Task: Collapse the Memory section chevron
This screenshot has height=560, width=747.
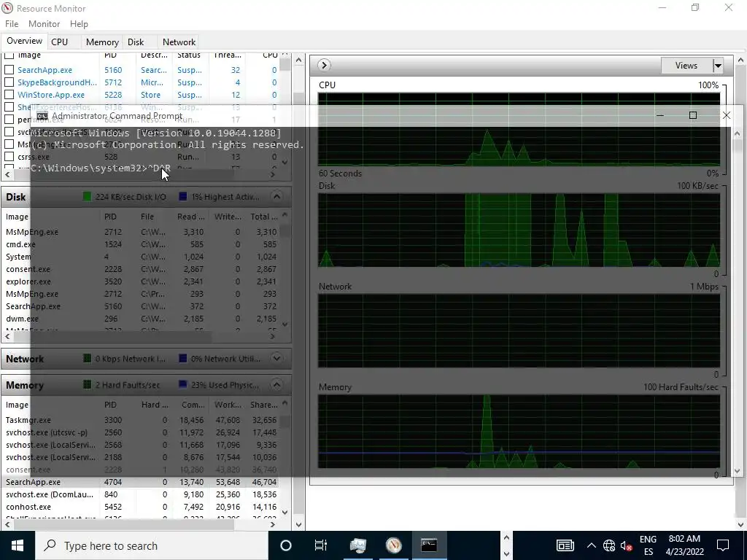Action: 276,385
